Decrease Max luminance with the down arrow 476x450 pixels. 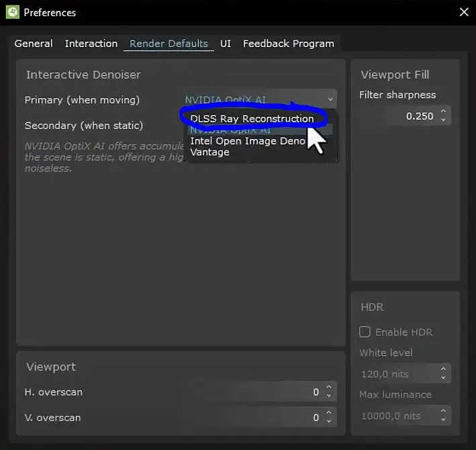[x=443, y=420]
